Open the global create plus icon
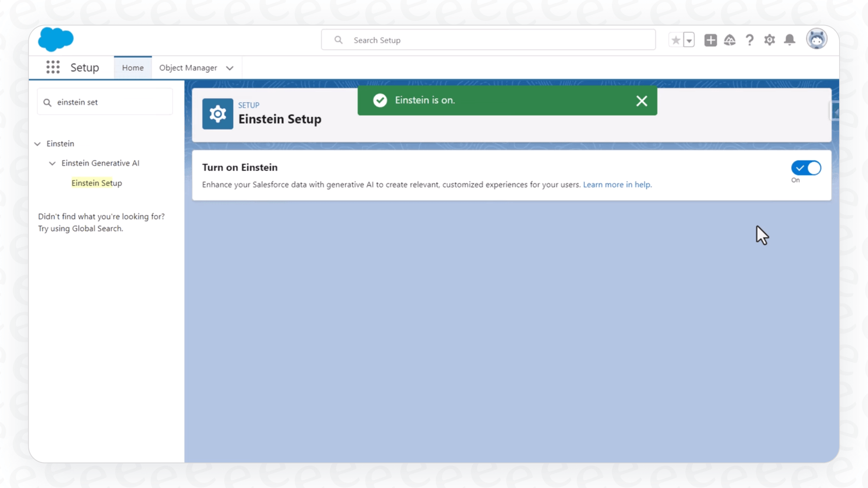The image size is (868, 488). click(x=710, y=39)
